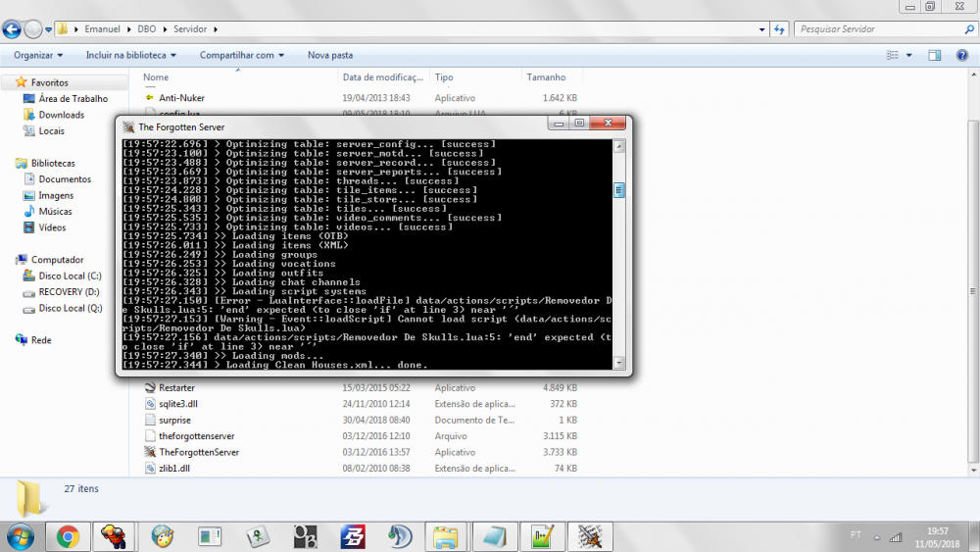The width and height of the screenshot is (980, 552).
Task: Refresh the Servidor folder view
Action: click(779, 29)
